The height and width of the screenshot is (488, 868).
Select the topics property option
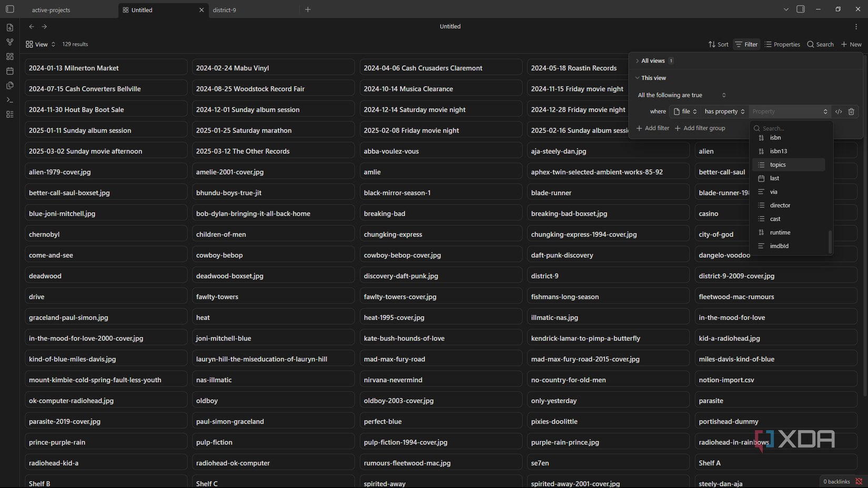pyautogui.click(x=788, y=165)
